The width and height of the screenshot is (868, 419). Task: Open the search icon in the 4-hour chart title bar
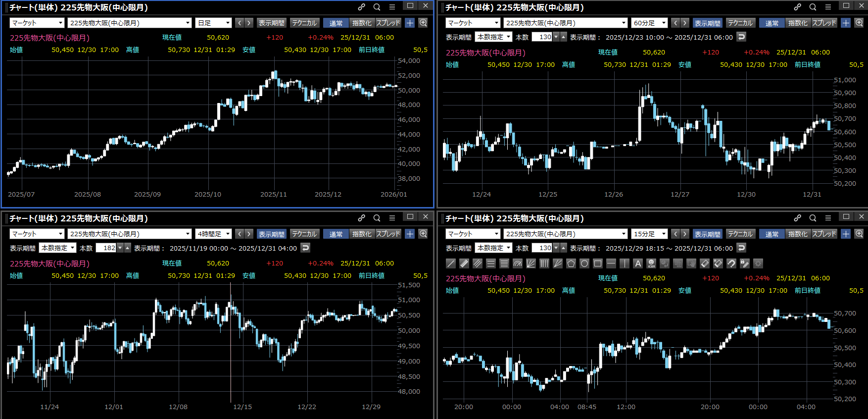click(x=377, y=218)
